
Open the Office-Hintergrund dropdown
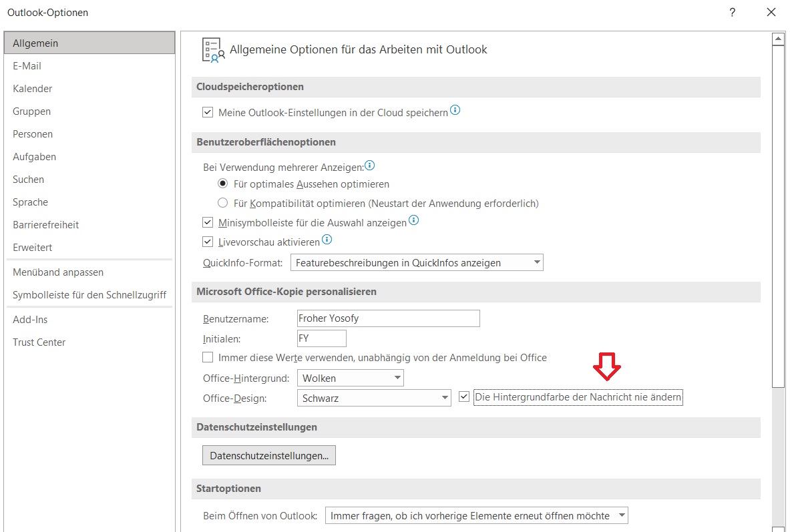point(350,378)
